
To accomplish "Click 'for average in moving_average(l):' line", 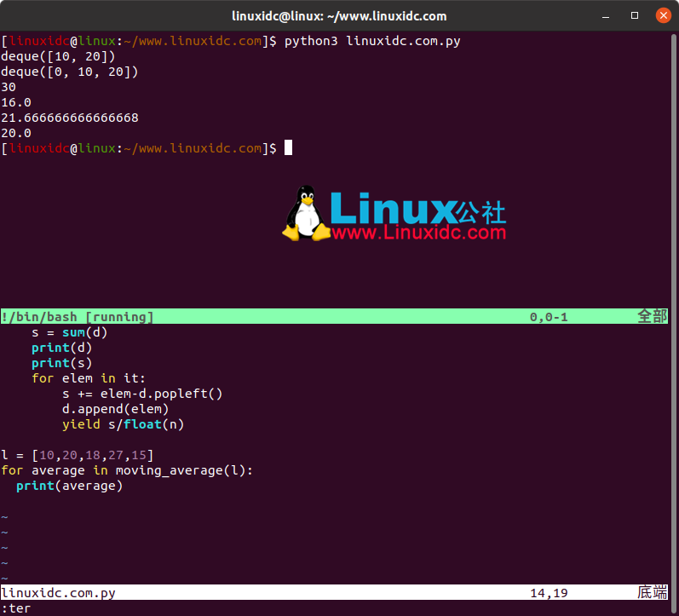I will (x=127, y=470).
